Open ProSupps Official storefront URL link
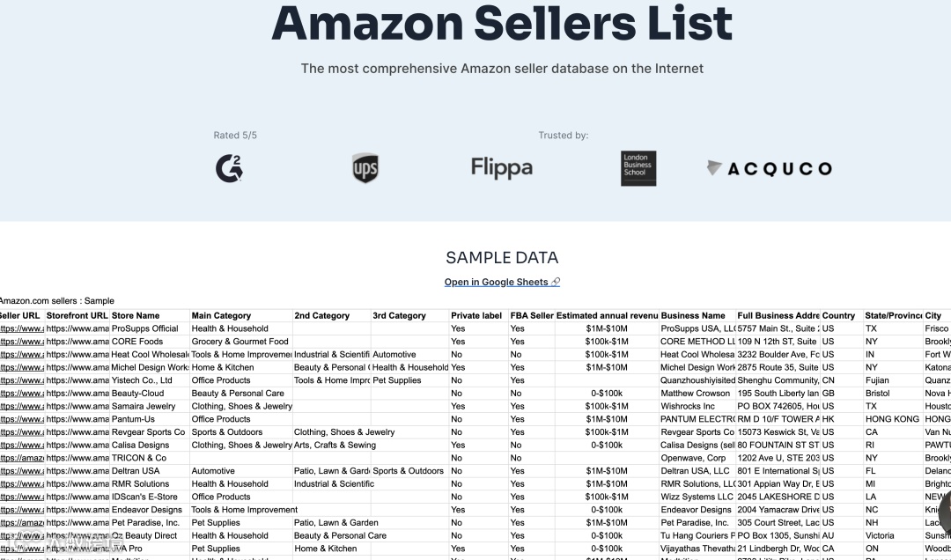951x560 pixels. 77,328
